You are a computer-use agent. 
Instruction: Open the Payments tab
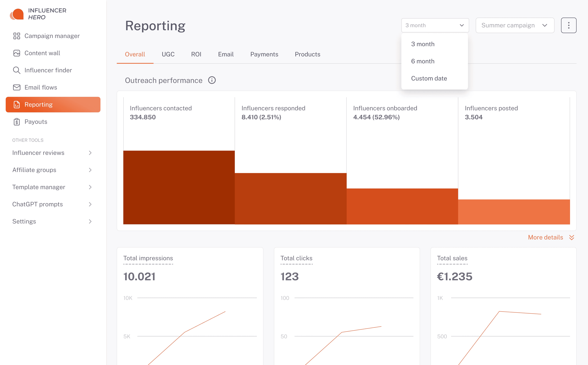pyautogui.click(x=264, y=54)
